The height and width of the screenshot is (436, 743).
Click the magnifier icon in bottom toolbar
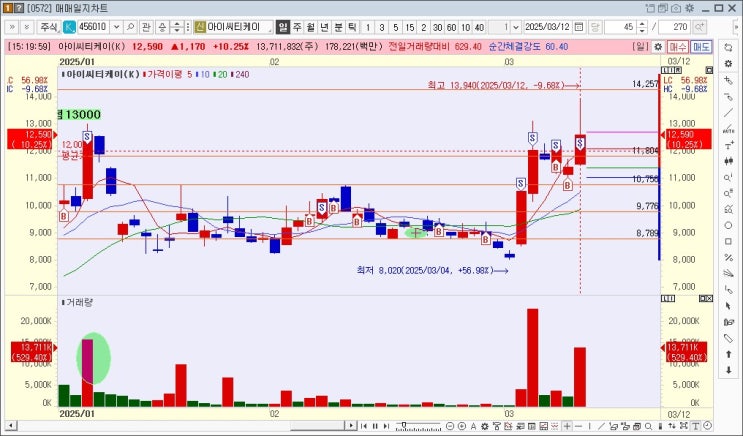(648, 426)
